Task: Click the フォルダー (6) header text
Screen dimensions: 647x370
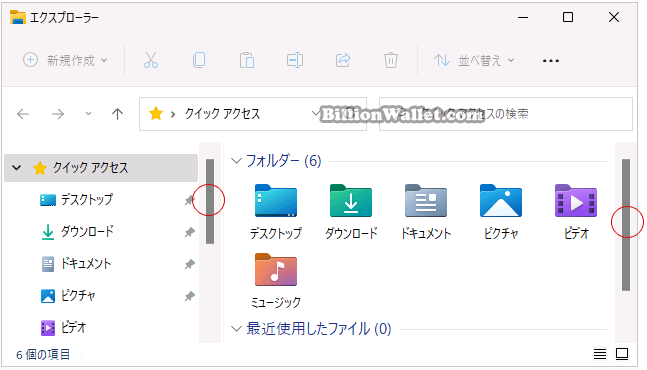Action: 283,160
